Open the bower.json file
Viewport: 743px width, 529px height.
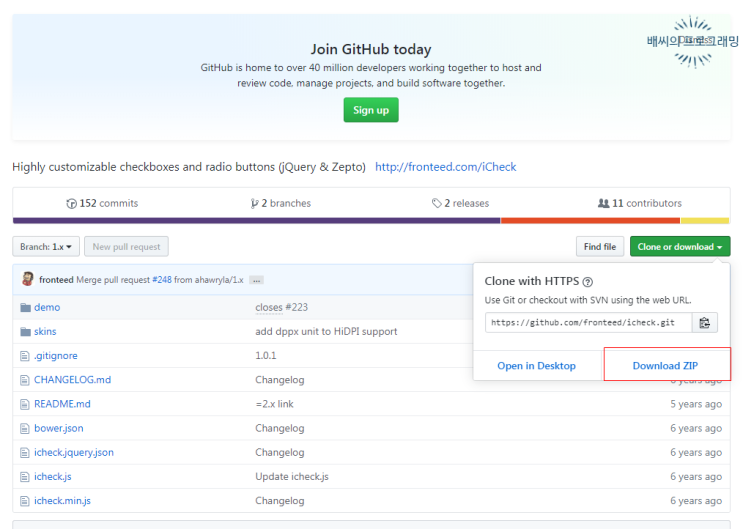click(x=59, y=428)
